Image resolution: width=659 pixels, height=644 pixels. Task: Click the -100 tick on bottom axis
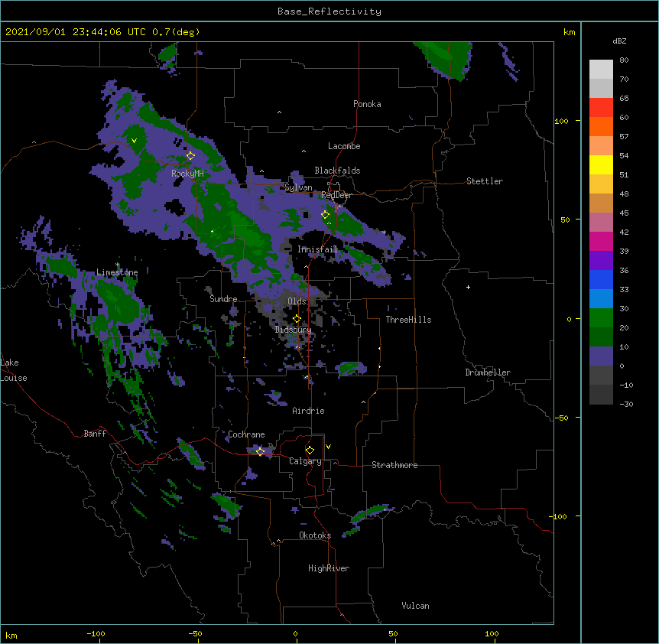click(x=96, y=633)
